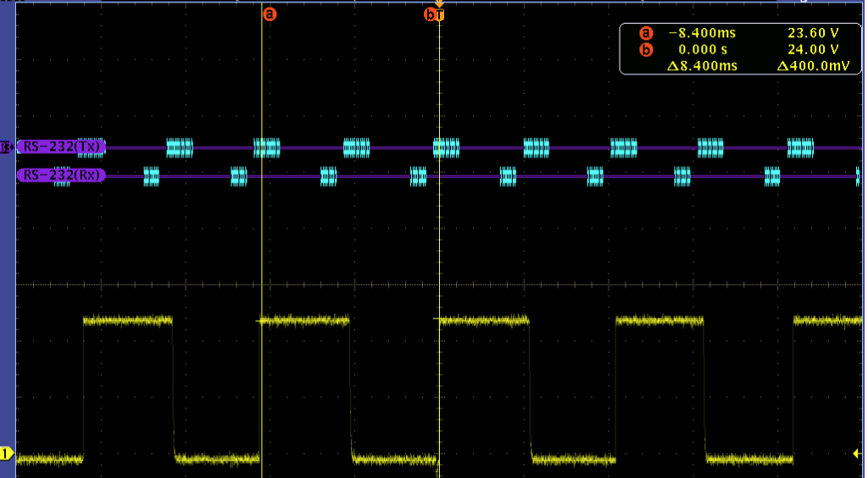Click the first Rx packet after Rx label
Image resolution: width=868 pixels, height=478 pixels.
(151, 176)
